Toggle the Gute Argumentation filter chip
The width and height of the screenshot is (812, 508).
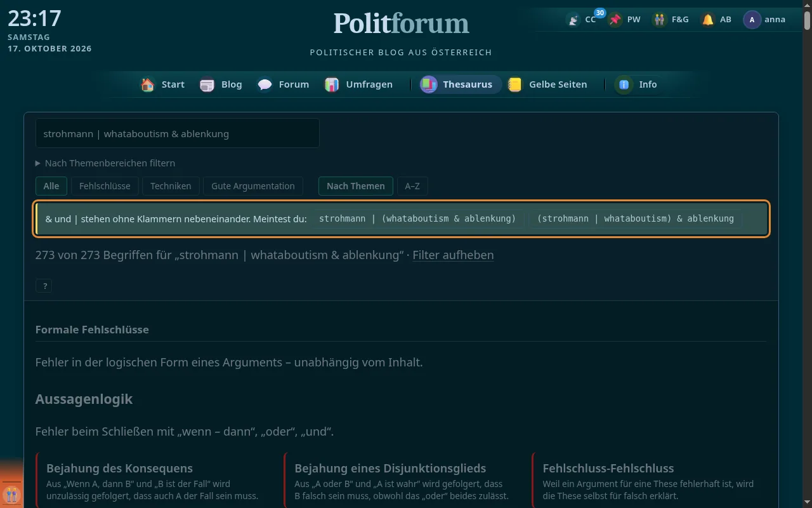click(x=253, y=186)
